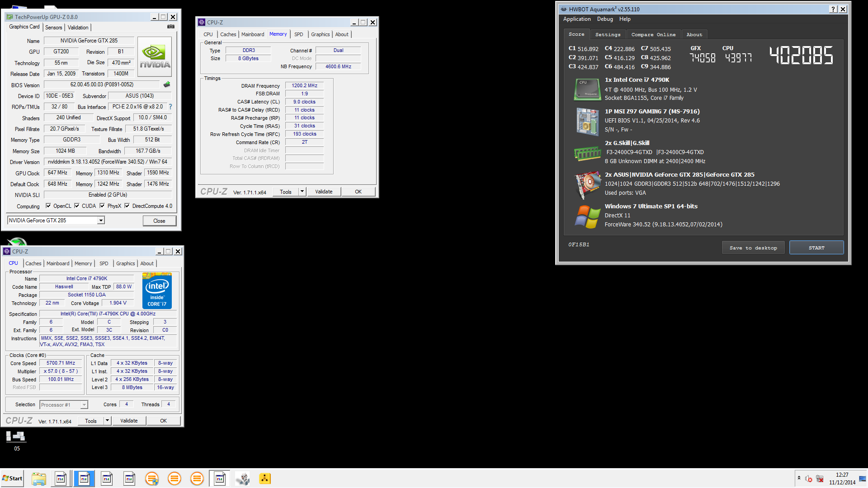The width and height of the screenshot is (868, 488).
Task: Toggle the DirectCompute 4.0 checkbox
Action: pos(127,206)
